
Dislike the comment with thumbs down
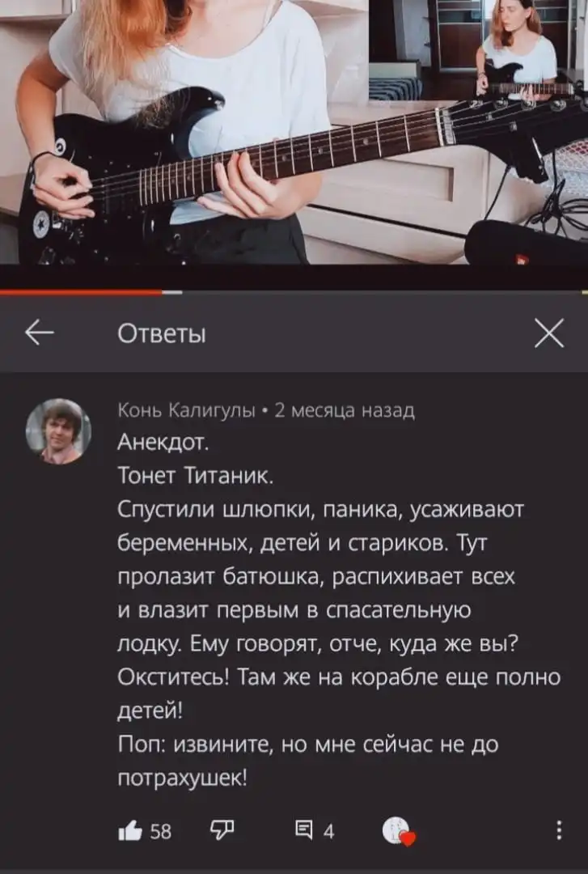[x=222, y=830]
